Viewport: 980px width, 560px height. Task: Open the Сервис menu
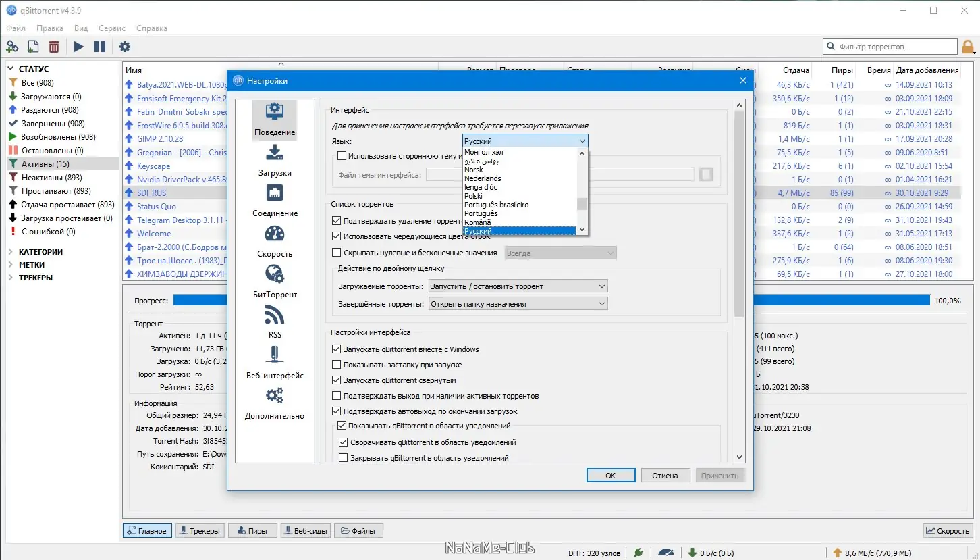[112, 28]
